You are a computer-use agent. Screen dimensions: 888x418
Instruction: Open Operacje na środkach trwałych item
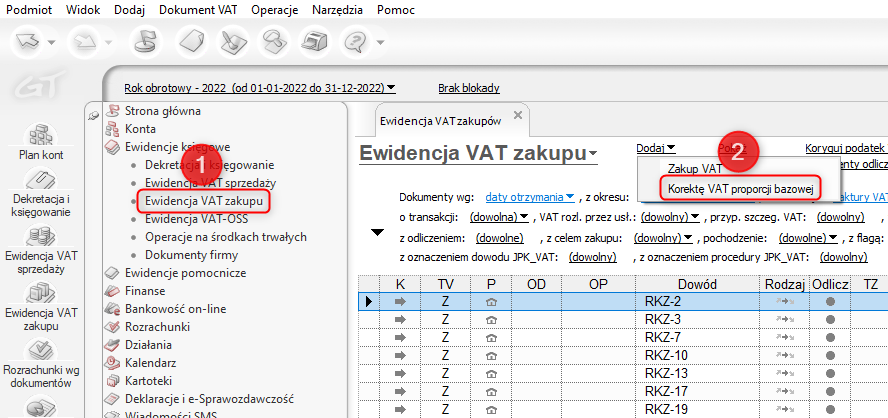[x=226, y=237]
